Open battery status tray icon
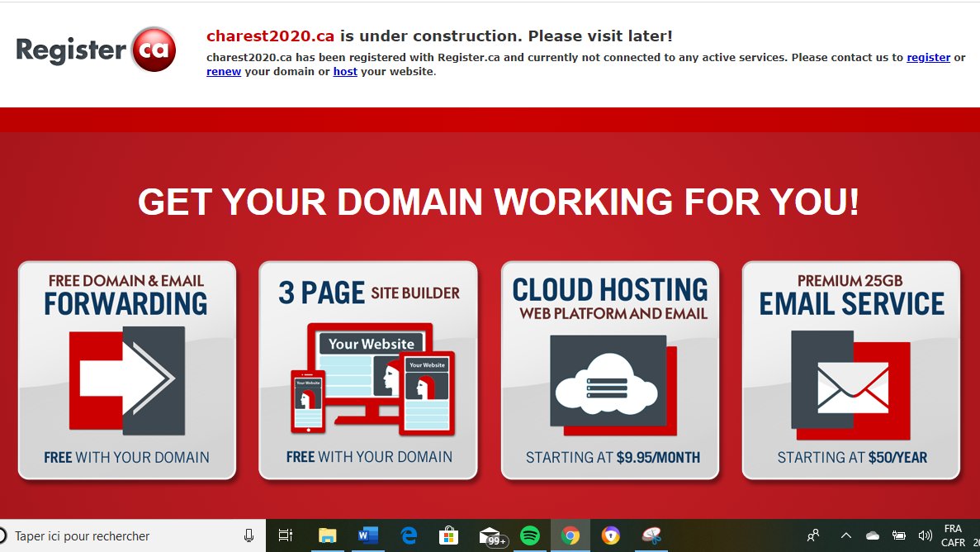The height and width of the screenshot is (552, 980). click(899, 535)
